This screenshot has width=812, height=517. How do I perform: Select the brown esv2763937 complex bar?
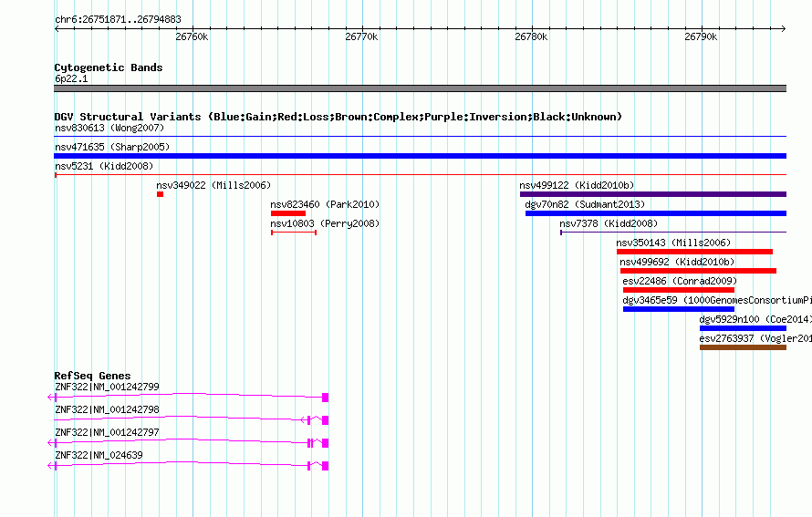pyautogui.click(x=743, y=347)
